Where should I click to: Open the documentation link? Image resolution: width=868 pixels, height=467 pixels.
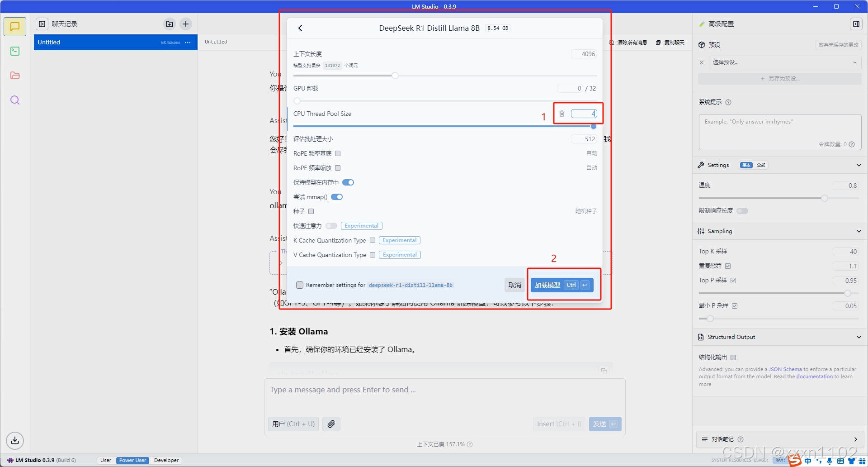tap(814, 376)
